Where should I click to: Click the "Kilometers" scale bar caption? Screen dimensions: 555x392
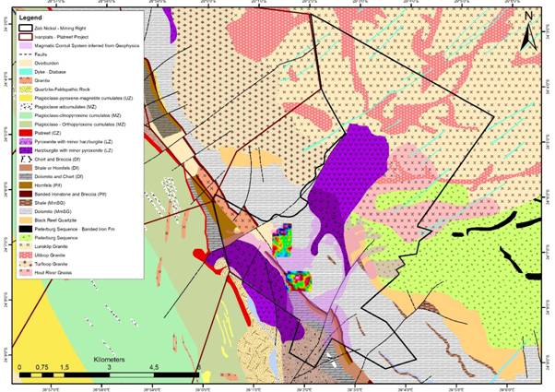109,360
